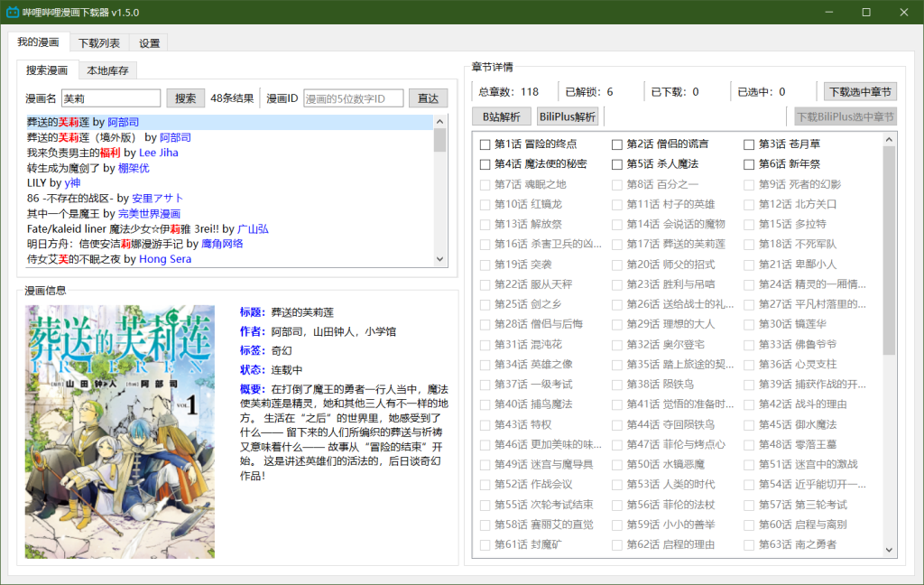924x585 pixels.
Task: Click the BiliPlus解析 button
Action: pos(568,116)
